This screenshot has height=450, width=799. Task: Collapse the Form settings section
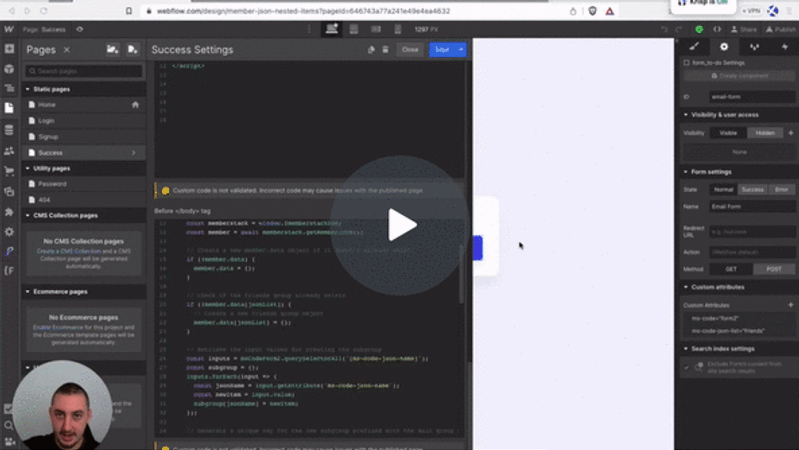(x=686, y=172)
